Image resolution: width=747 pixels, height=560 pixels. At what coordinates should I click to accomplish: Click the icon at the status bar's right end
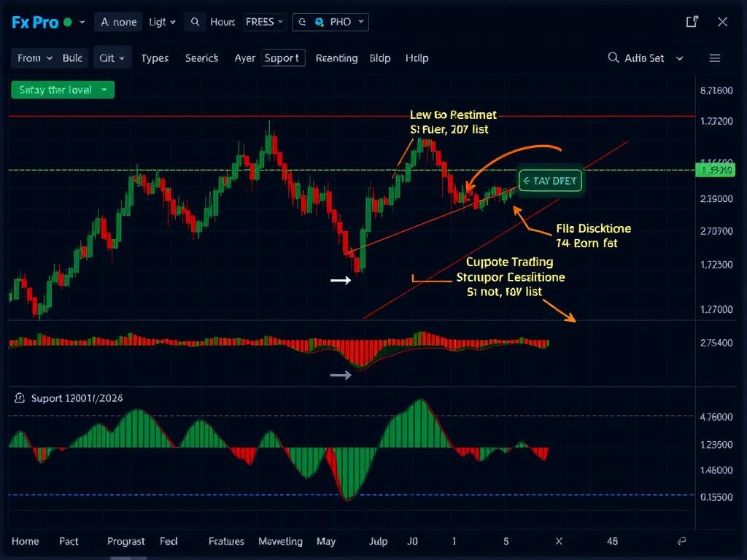tap(681, 542)
